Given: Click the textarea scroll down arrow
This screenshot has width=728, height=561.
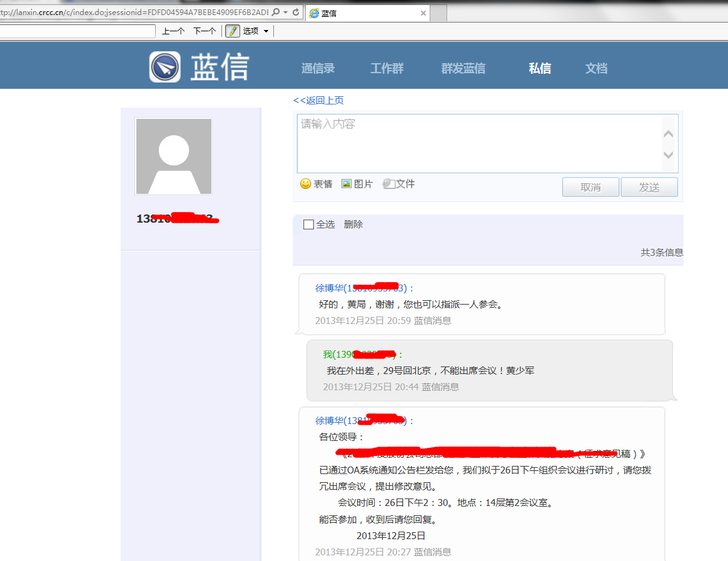Looking at the screenshot, I should tap(669, 154).
